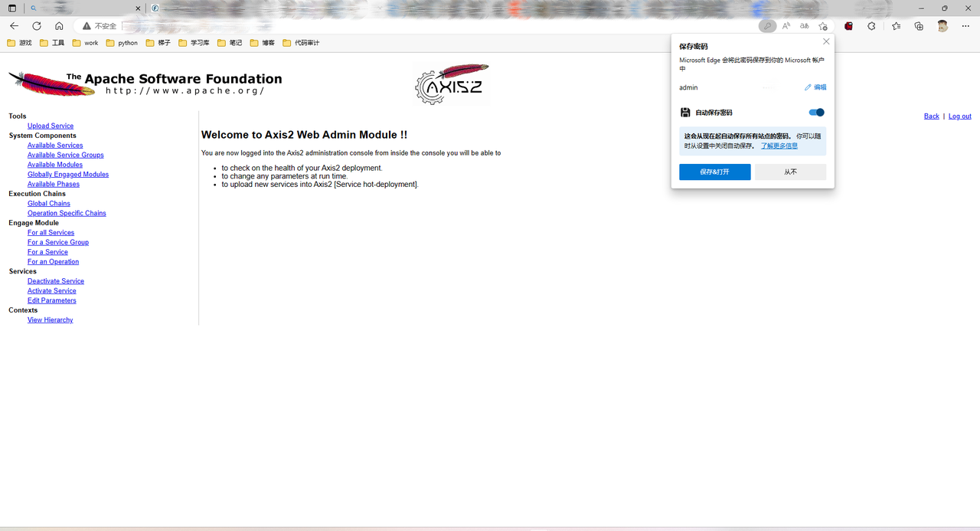Open the browser three-dots settings menu
980x531 pixels.
point(965,26)
